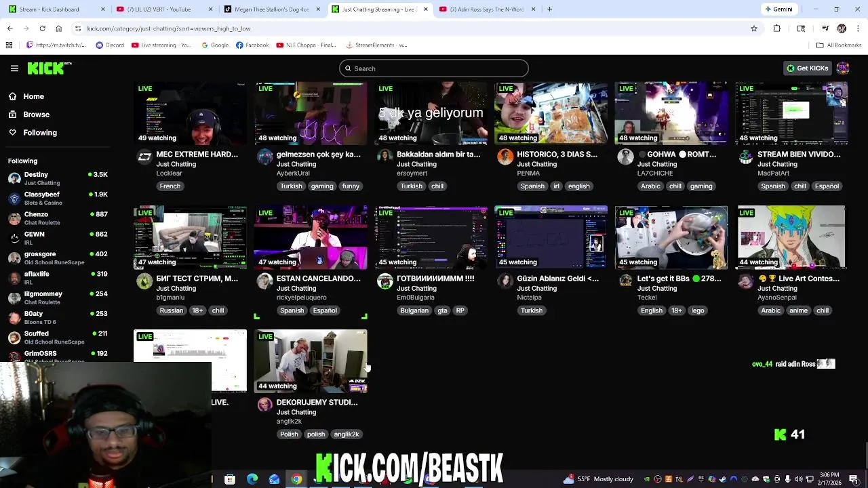
Task: Open PENMA channel avatar
Action: (505, 157)
